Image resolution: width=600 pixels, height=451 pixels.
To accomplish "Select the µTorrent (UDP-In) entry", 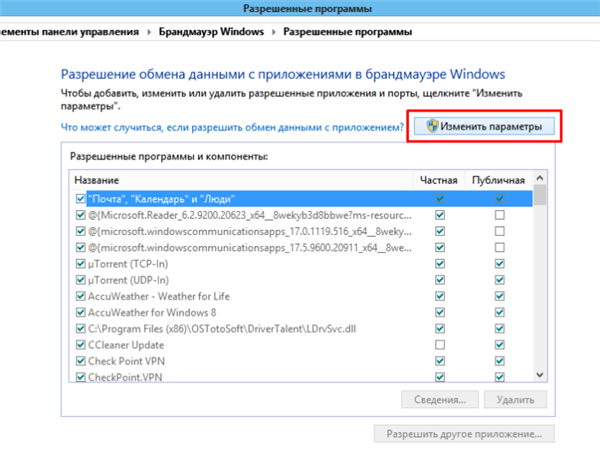I will point(129,280).
